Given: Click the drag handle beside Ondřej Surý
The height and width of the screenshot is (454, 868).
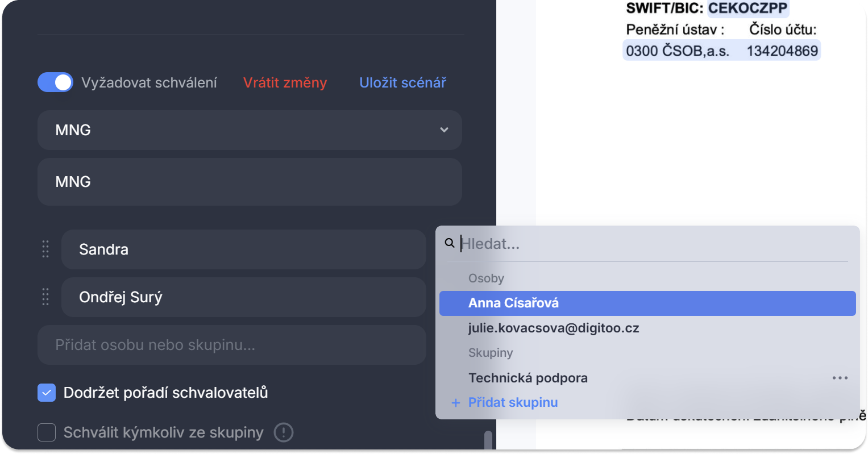Looking at the screenshot, I should point(45,297).
